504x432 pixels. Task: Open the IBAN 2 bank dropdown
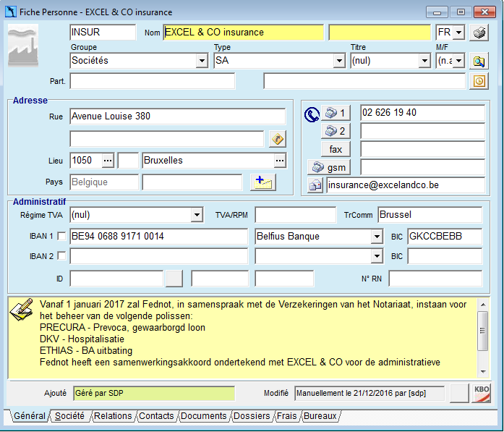point(377,257)
